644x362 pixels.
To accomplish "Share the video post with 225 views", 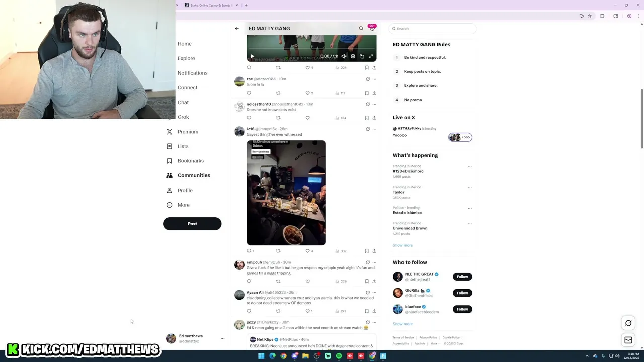I will coord(374,67).
